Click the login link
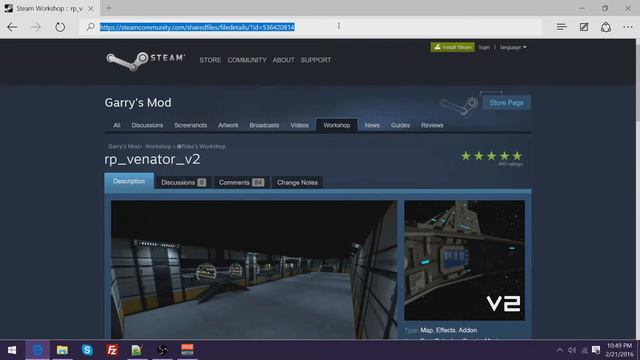Viewport: 640px width, 360px height. [x=484, y=47]
